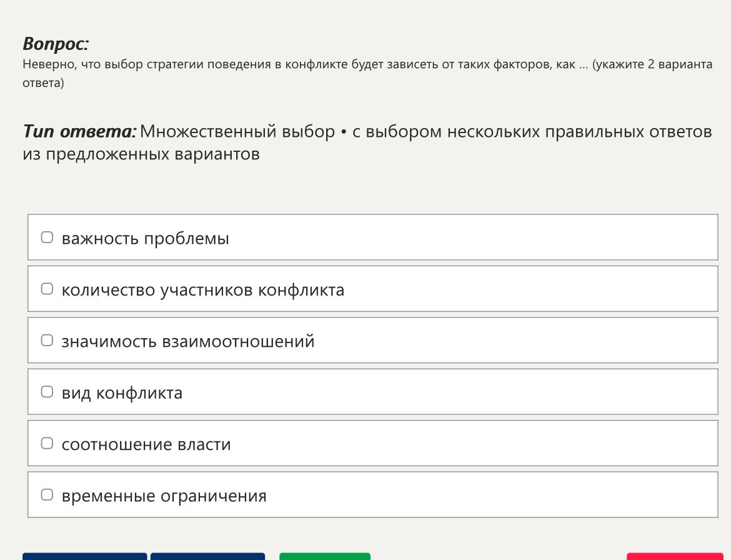Viewport: 731px width, 560px height.
Task: Click the answer text "количество участников конфликта"
Action: pyautogui.click(x=203, y=290)
